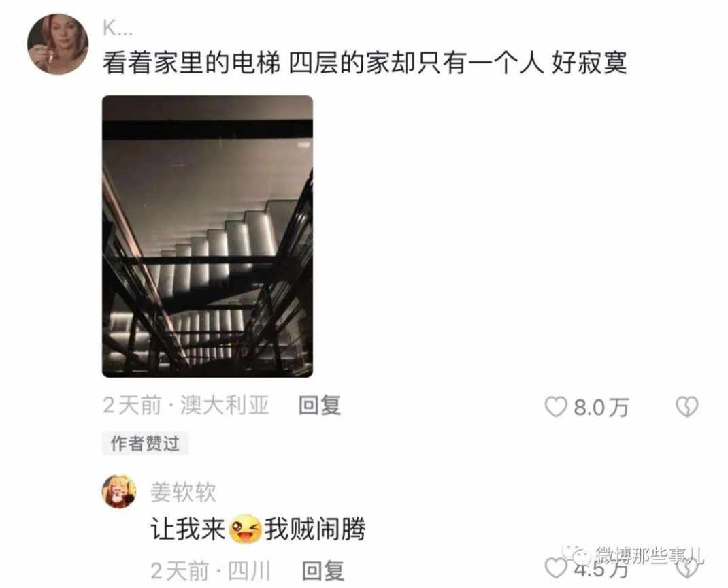The height and width of the screenshot is (588, 728).
Task: Open username K... profile link
Action: [118, 29]
